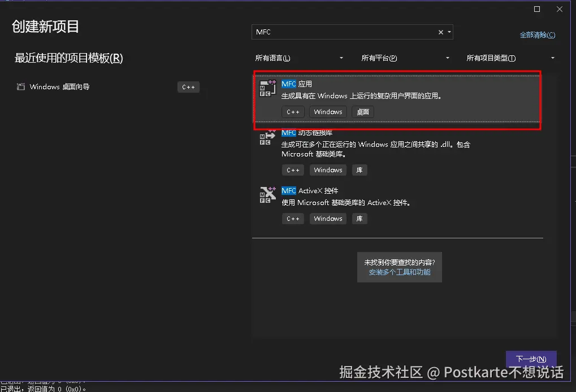Maximize the 创建新项目 dialog window
The width and height of the screenshot is (576, 392).
point(536,9)
